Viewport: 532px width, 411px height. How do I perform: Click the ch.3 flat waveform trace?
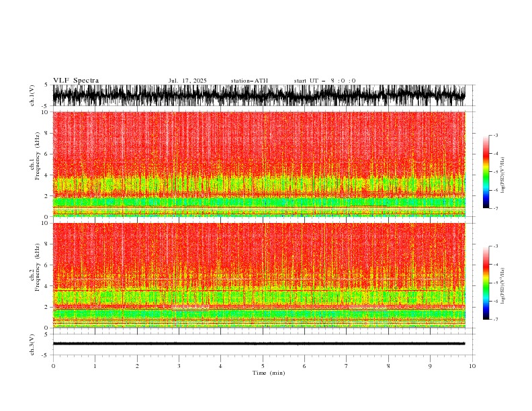pyautogui.click(x=259, y=344)
